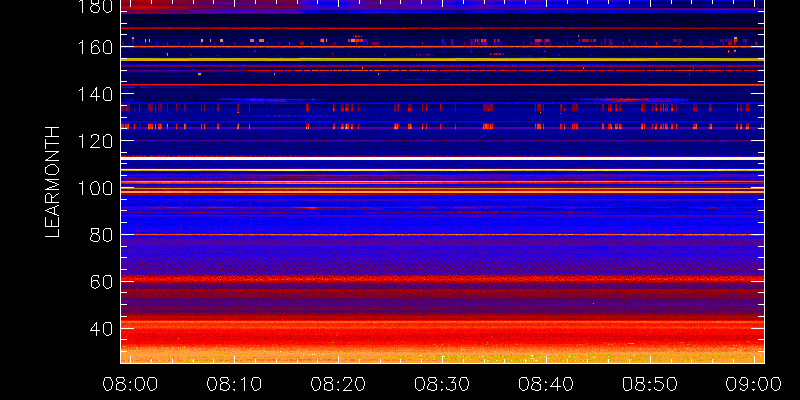This screenshot has width=800, height=400.
Task: Click the 08:00 time axis label
Action: [130, 384]
